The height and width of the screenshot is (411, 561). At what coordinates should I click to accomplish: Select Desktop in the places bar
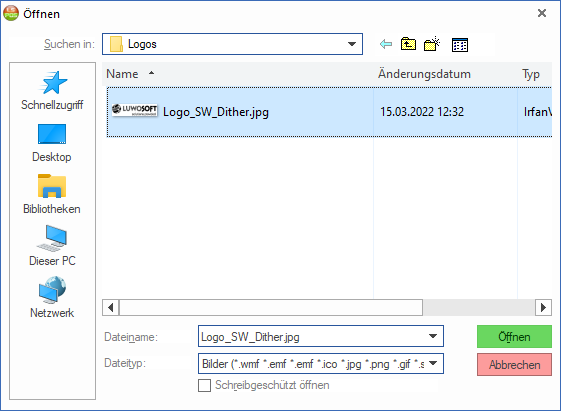52,143
